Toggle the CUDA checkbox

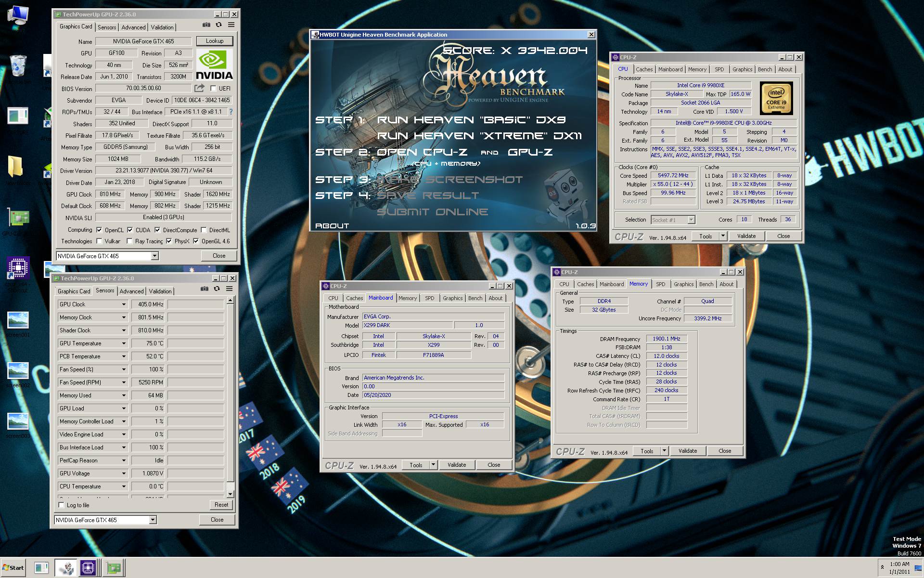130,230
